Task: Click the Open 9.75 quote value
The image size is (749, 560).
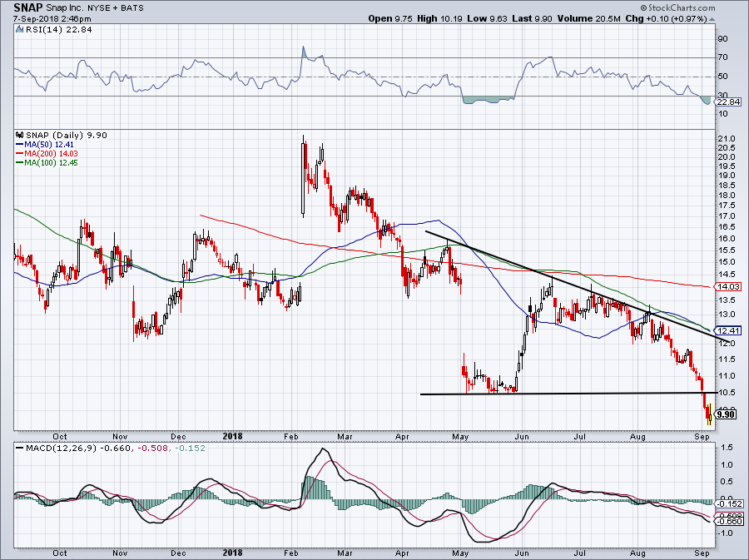Action: (390, 18)
